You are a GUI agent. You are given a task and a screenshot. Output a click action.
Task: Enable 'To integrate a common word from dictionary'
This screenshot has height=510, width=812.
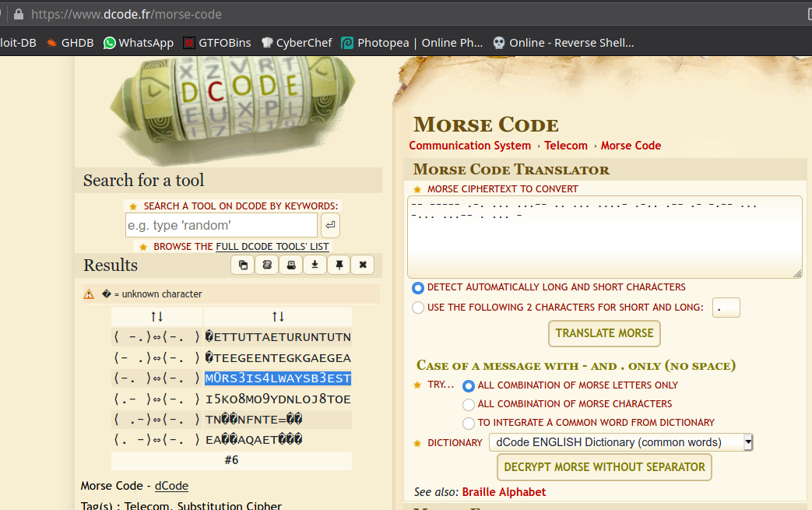pos(469,423)
